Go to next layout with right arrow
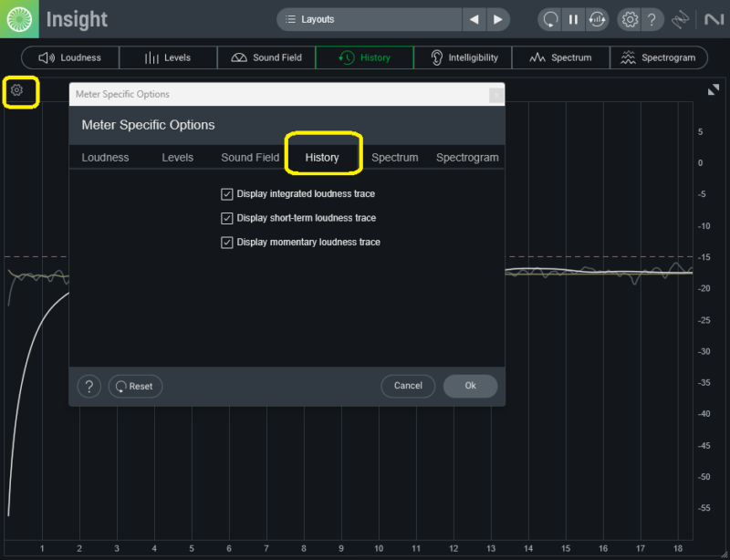Image resolution: width=730 pixels, height=560 pixels. tap(497, 19)
